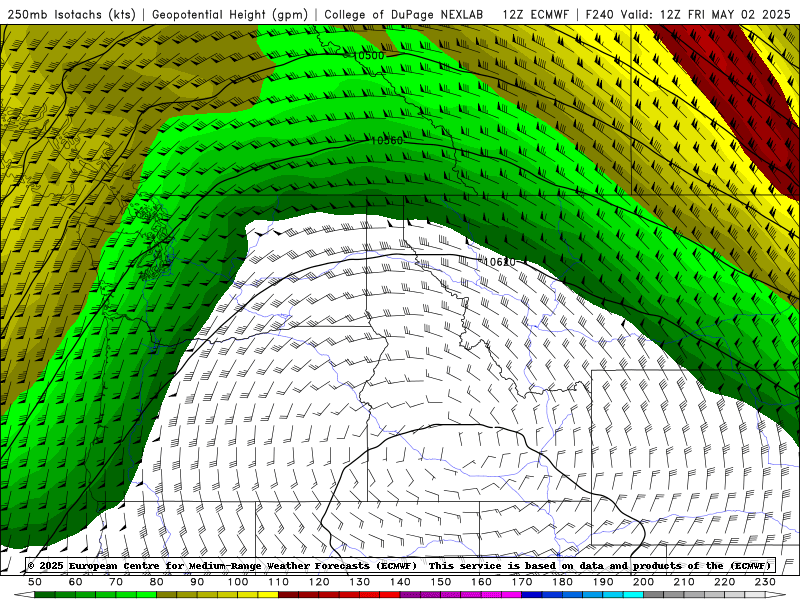800x600 pixels.
Task: Click the ECMWF copyright notice text
Action: coord(401,565)
